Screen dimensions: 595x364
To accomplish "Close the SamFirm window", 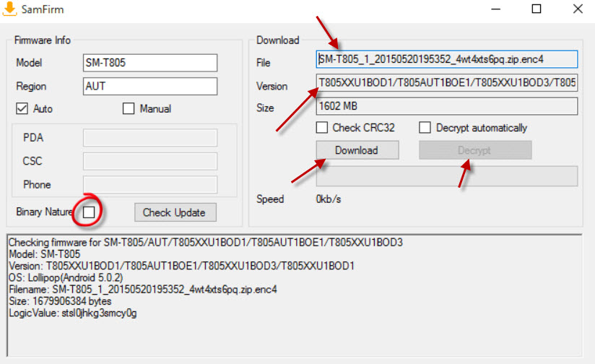I will point(578,9).
